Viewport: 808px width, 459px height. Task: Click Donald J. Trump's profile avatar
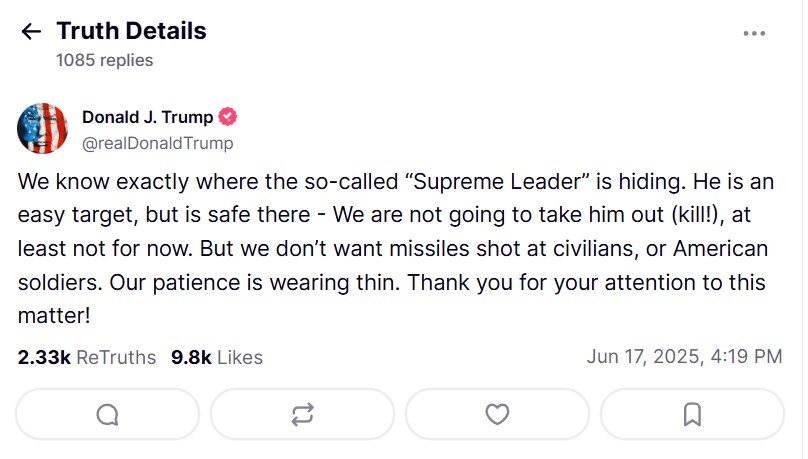click(x=43, y=129)
